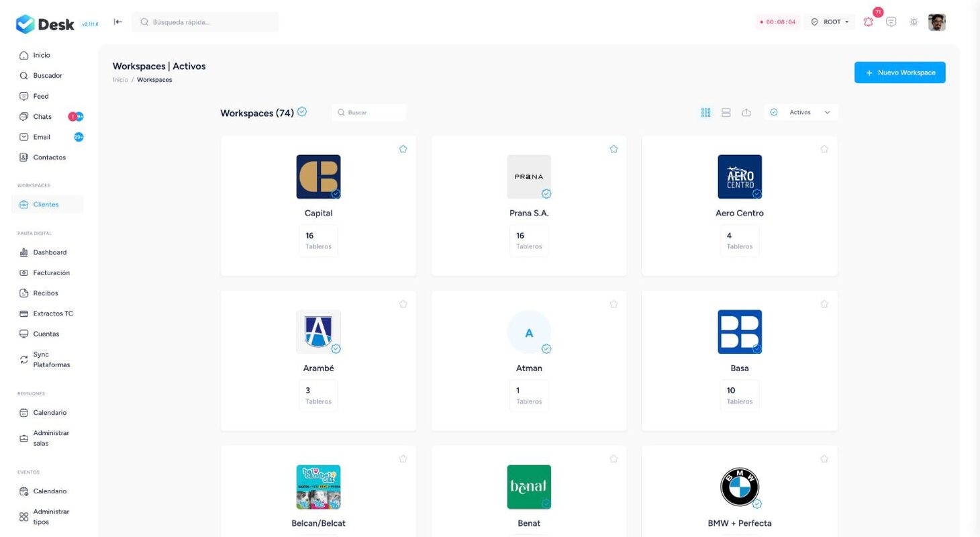
Task: Toggle favorite star on Atman card
Action: tap(614, 304)
